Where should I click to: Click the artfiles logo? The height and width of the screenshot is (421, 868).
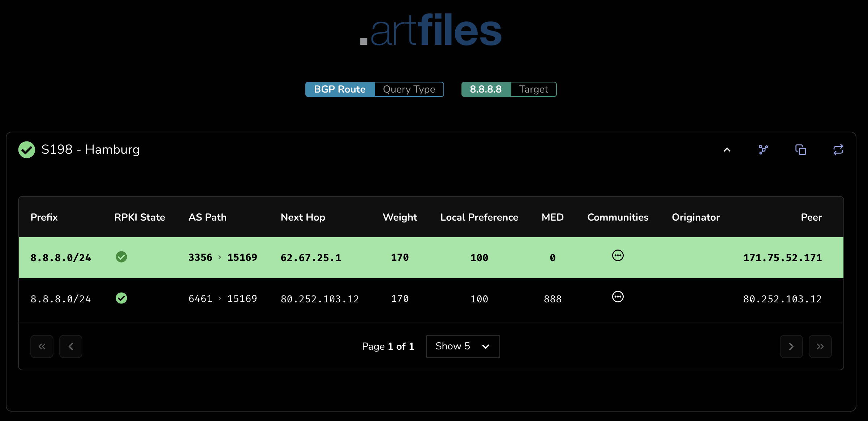[x=431, y=30]
